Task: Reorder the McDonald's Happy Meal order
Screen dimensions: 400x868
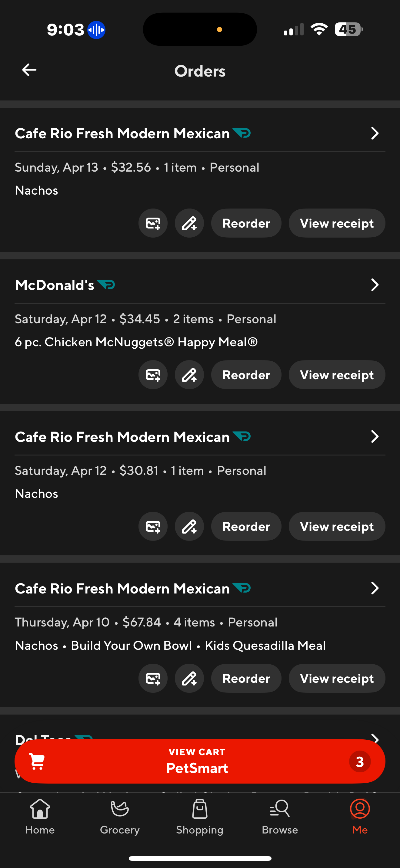Action: (x=246, y=375)
